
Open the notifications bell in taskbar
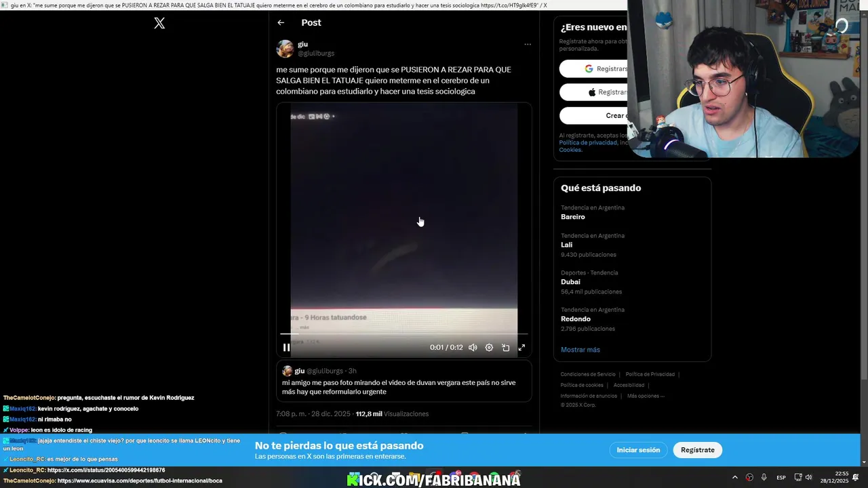[x=856, y=477]
